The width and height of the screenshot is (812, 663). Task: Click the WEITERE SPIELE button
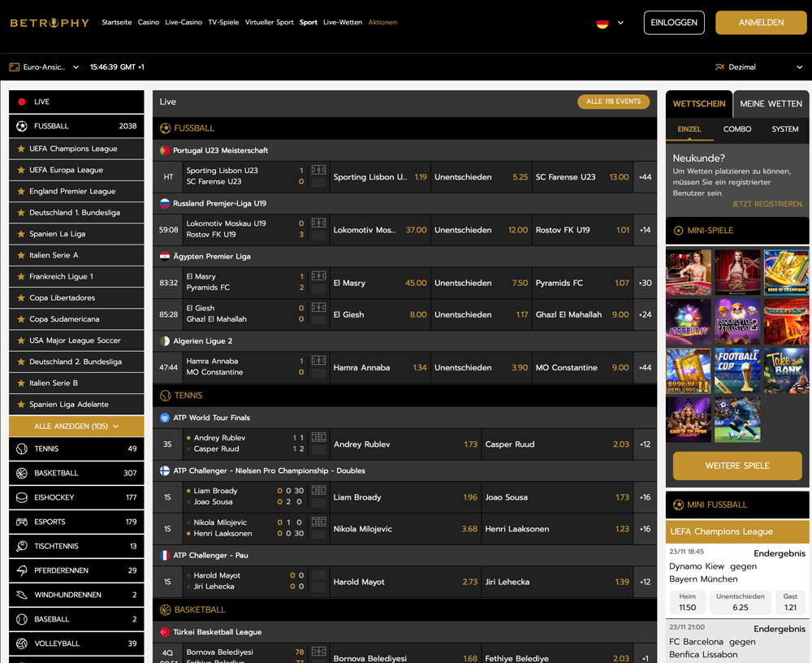pyautogui.click(x=737, y=466)
